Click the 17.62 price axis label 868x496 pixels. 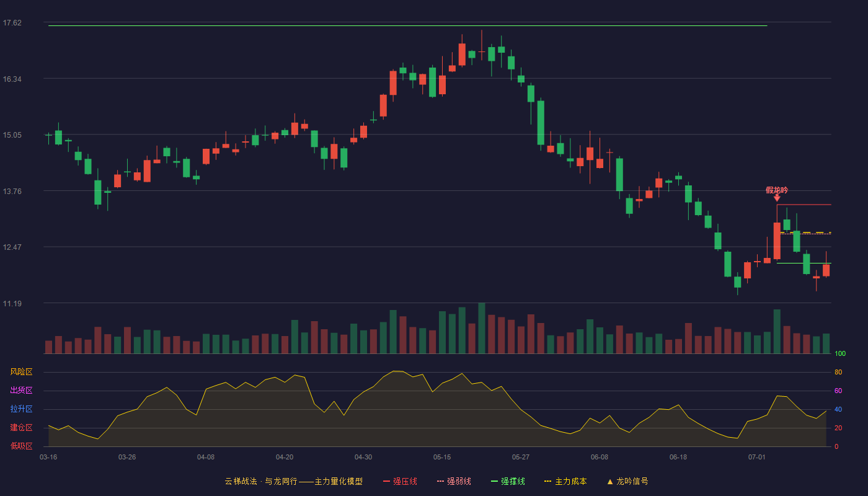12,23
